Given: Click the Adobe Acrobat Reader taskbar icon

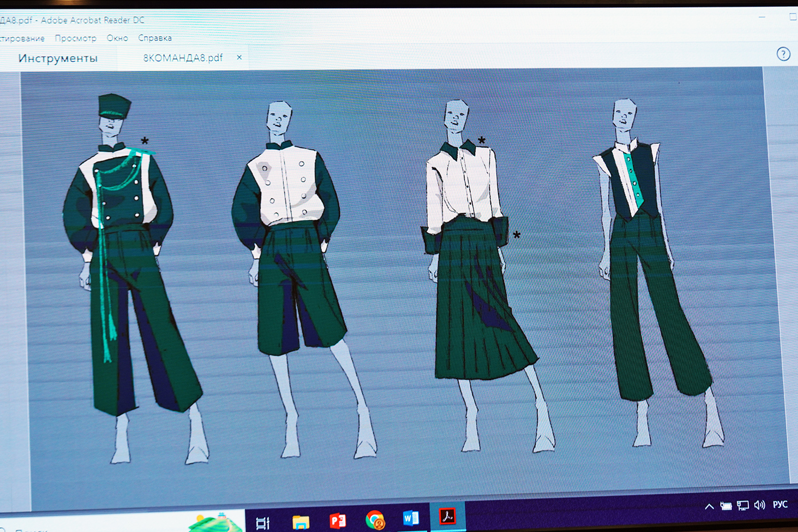Looking at the screenshot, I should (447, 516).
